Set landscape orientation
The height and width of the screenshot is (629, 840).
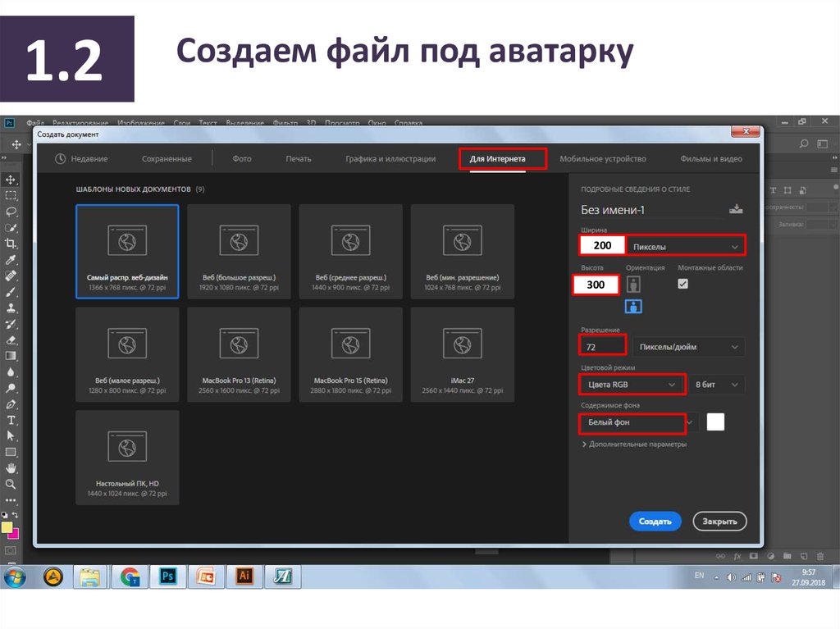[633, 307]
